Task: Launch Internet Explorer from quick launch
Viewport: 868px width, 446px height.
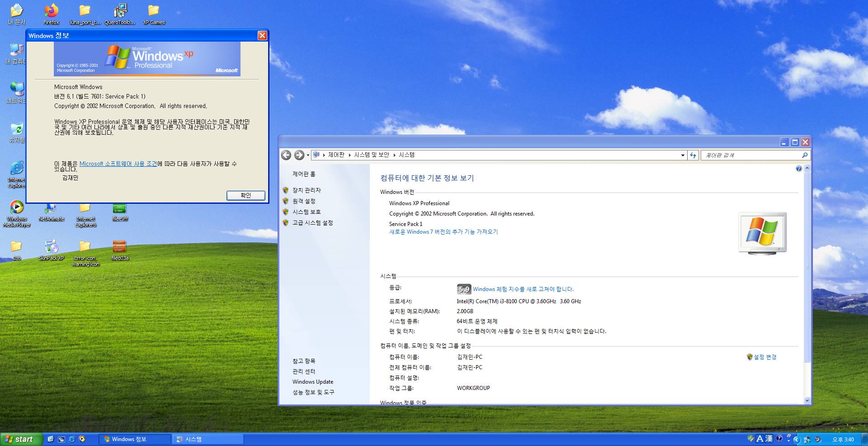Action: tap(71, 439)
